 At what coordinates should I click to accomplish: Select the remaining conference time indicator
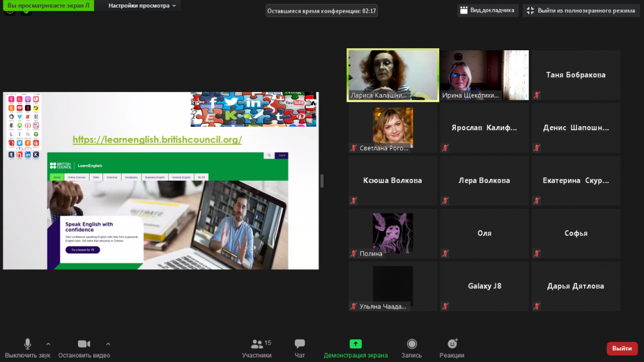322,11
